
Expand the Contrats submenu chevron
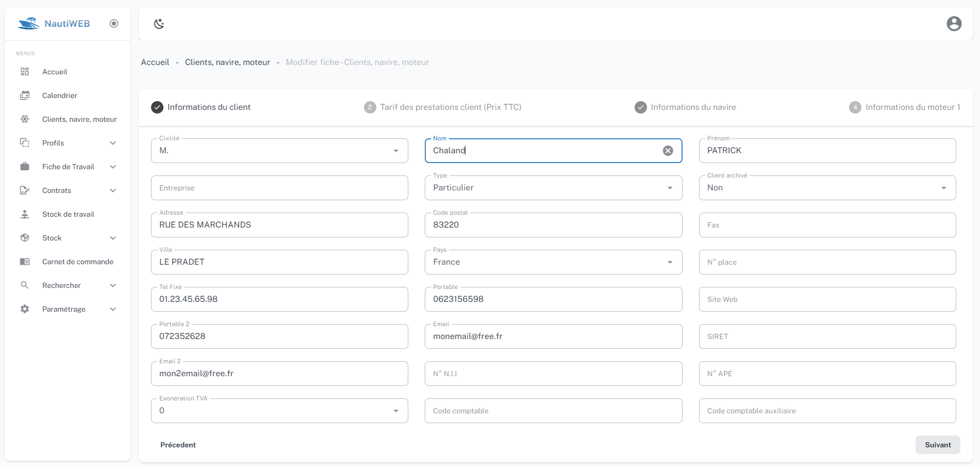point(113,190)
